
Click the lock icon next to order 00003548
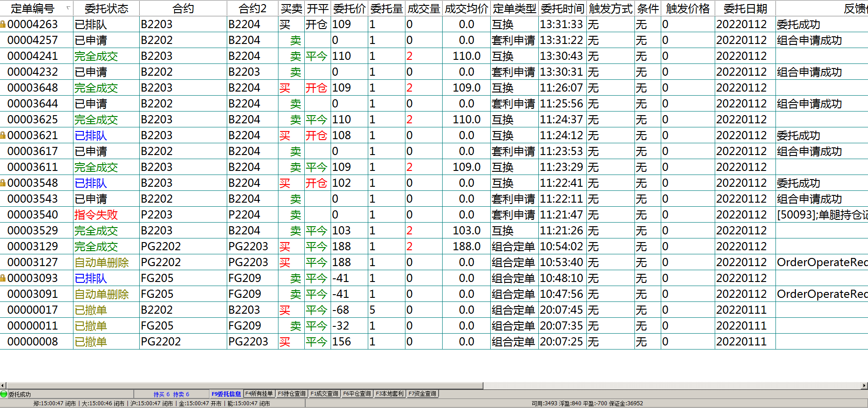click(3, 183)
